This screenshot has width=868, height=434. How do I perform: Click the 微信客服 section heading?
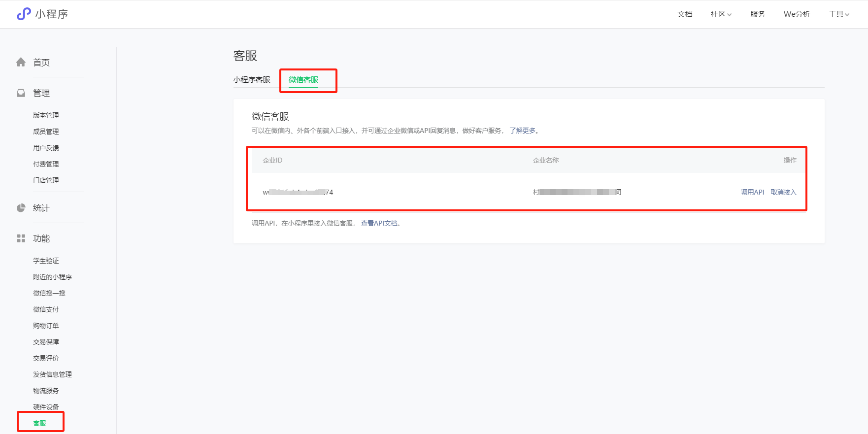click(x=270, y=116)
